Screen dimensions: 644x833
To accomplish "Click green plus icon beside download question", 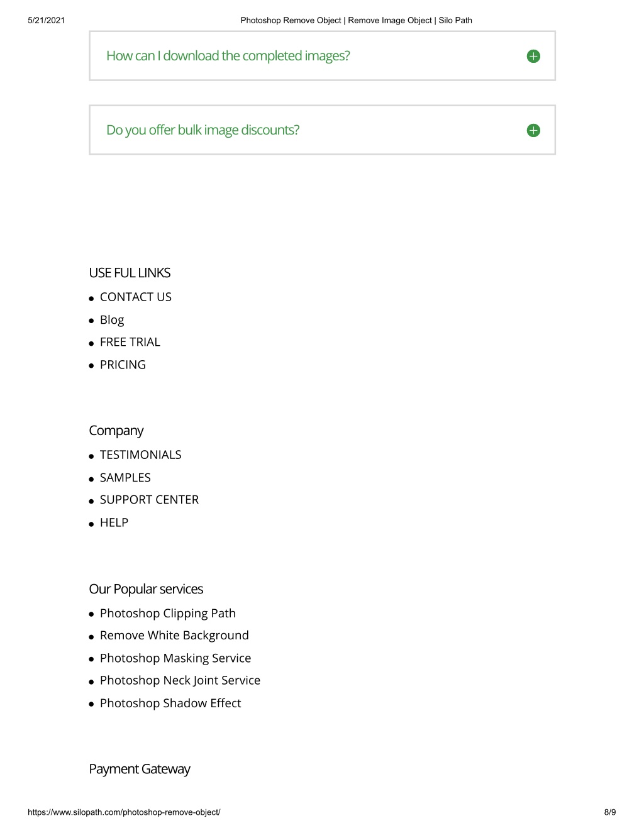I will 533,56.
